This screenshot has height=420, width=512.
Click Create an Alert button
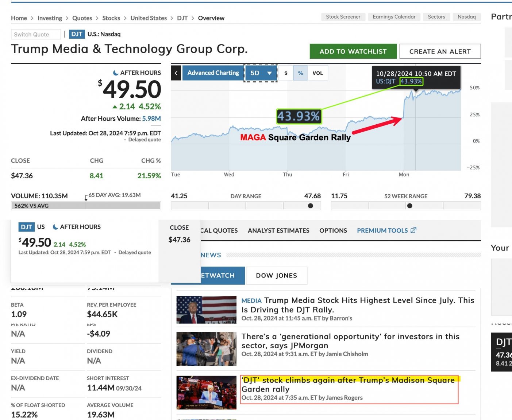point(440,51)
